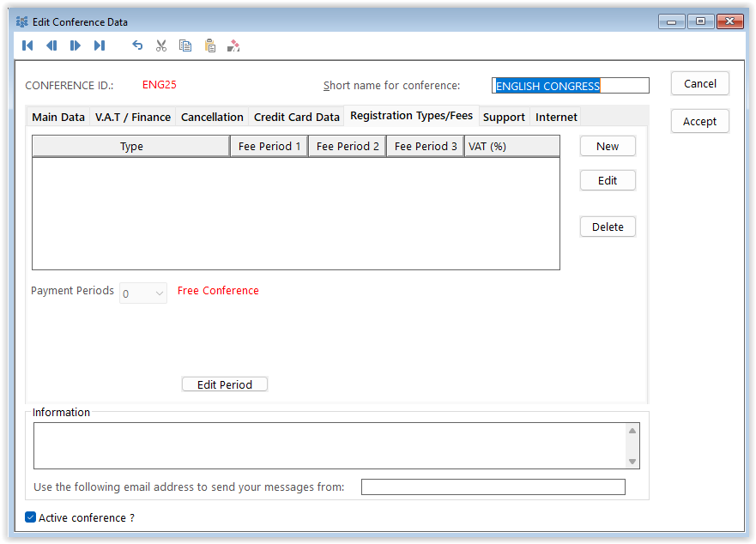This screenshot has height=544, width=756.
Task: Click the paste clipboard icon
Action: click(209, 45)
